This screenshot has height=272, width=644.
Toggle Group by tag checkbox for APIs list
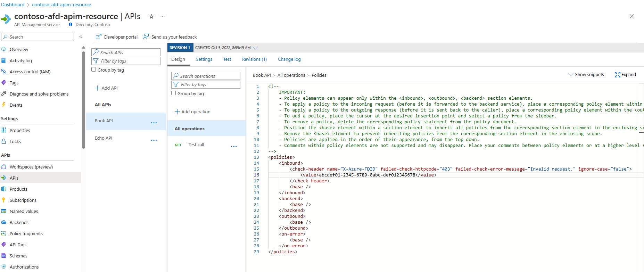94,69
